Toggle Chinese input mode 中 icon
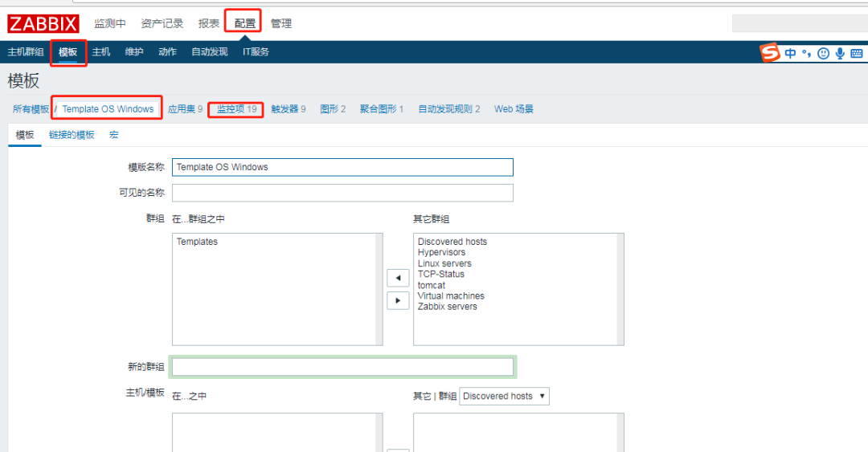Viewport: 868px width, 452px height. (791, 53)
